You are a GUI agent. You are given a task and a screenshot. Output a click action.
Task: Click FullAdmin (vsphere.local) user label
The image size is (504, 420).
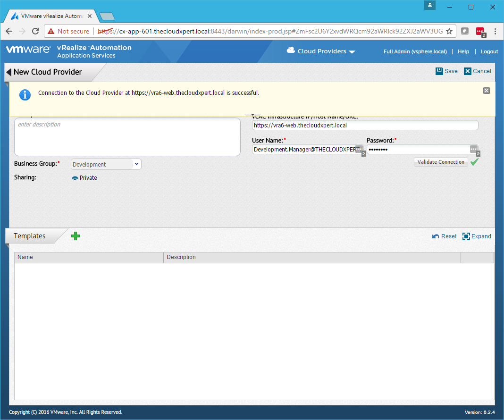click(415, 51)
